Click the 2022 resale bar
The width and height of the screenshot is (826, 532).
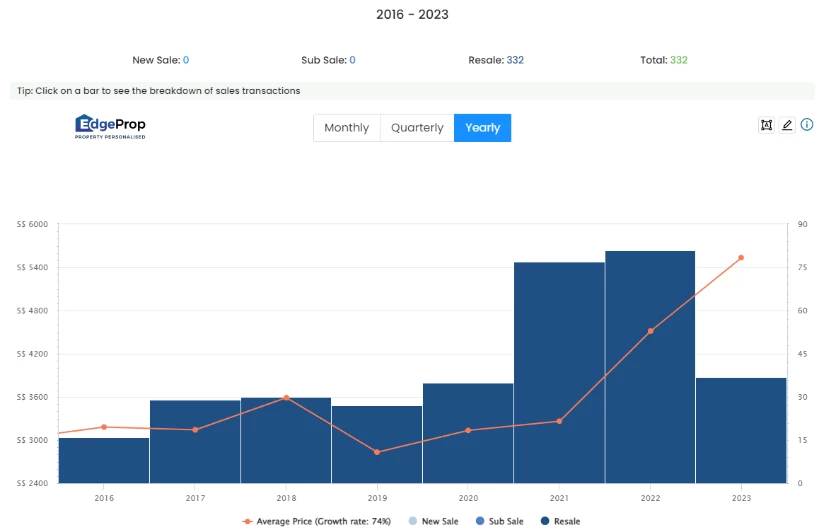click(x=650, y=367)
